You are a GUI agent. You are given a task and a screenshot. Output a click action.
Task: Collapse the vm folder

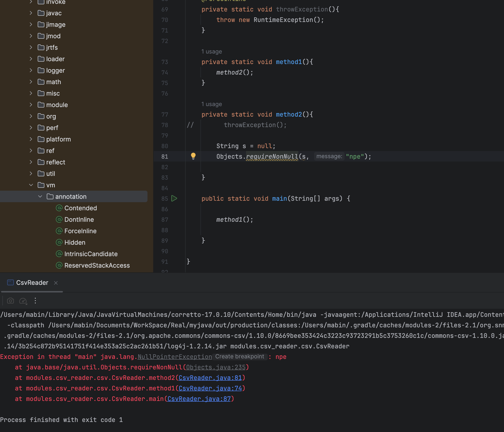pyautogui.click(x=31, y=185)
